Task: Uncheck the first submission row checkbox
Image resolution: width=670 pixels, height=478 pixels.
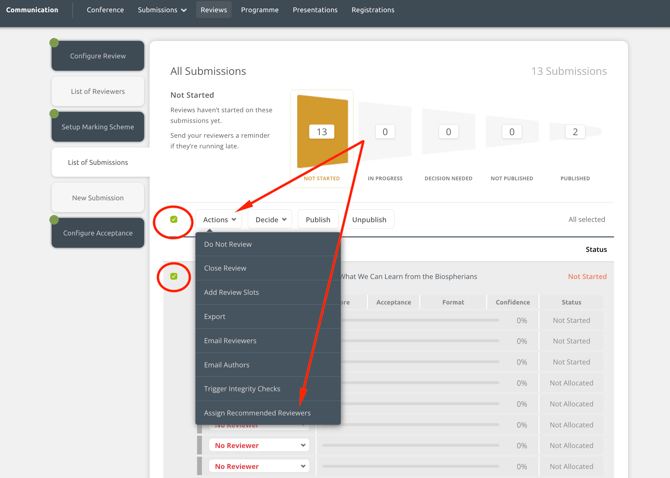Action: 174,276
